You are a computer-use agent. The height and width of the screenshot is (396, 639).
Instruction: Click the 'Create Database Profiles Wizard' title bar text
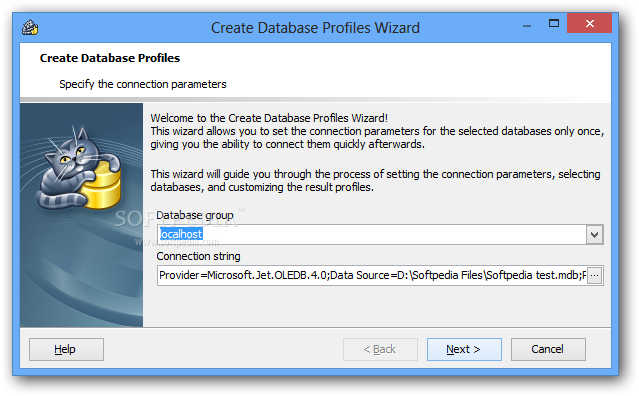tap(315, 28)
